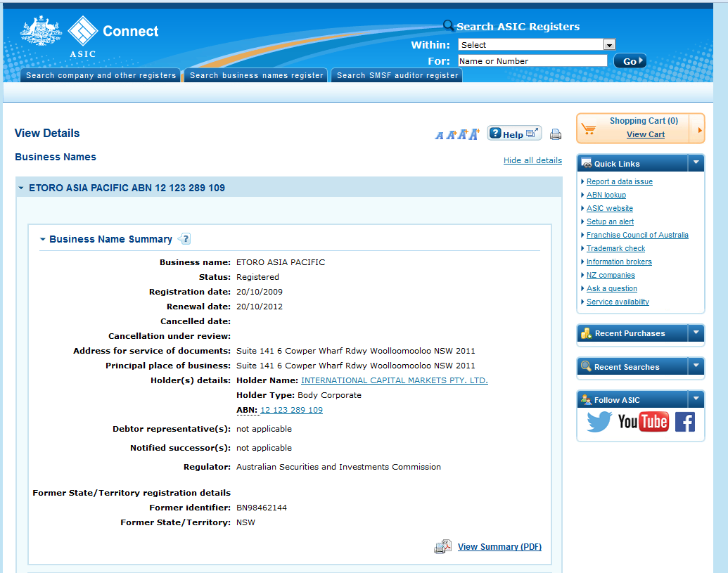This screenshot has width=728, height=573.
Task: Open the Information brokers link
Action: pyautogui.click(x=619, y=262)
